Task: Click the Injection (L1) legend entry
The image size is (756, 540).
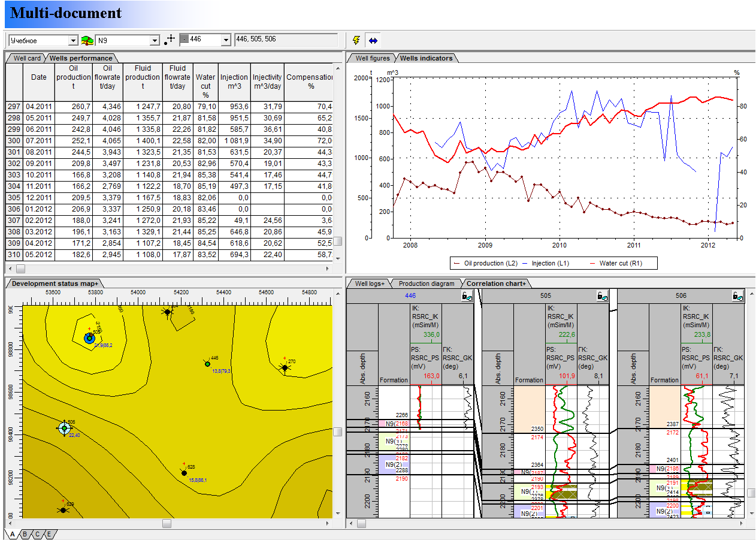Action: 546,263
